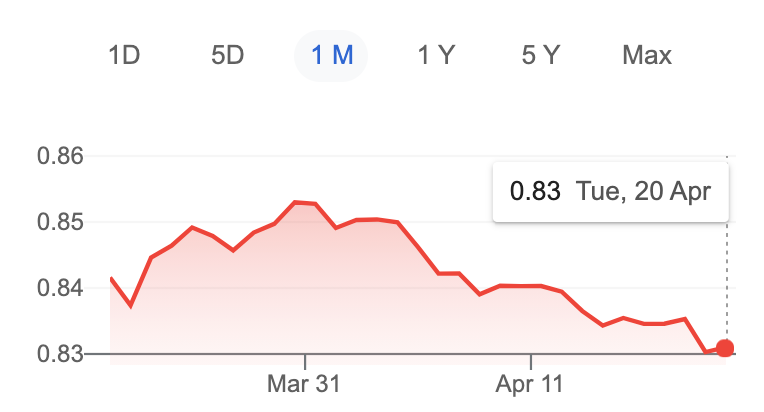
Task: Click the Apr 11 tick mark on axis
Action: [x=531, y=362]
